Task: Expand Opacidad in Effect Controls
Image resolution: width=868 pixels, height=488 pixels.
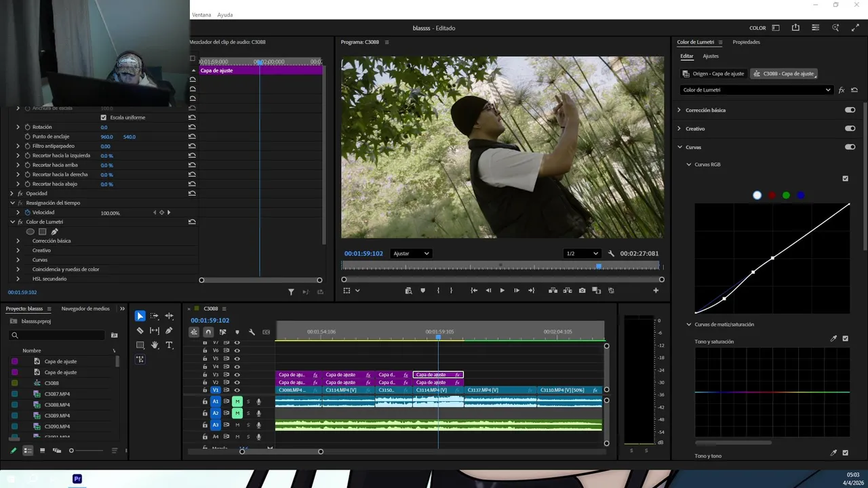Action: [12, 194]
